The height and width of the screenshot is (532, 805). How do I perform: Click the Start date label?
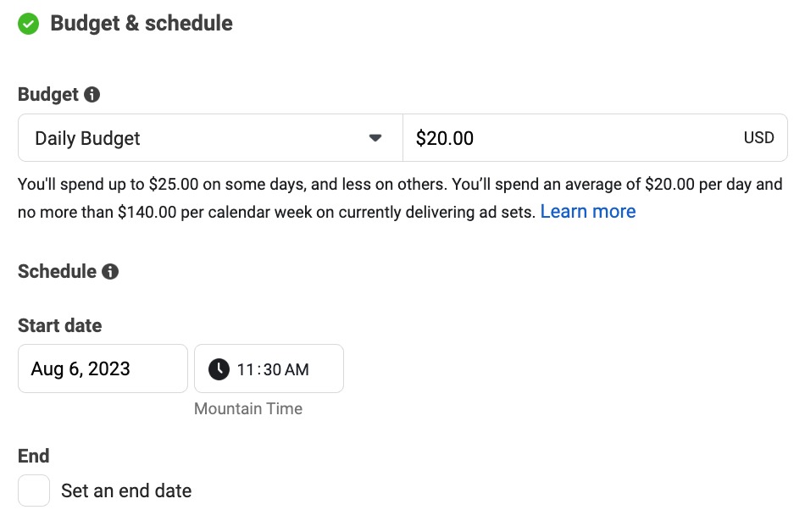pyautogui.click(x=59, y=325)
